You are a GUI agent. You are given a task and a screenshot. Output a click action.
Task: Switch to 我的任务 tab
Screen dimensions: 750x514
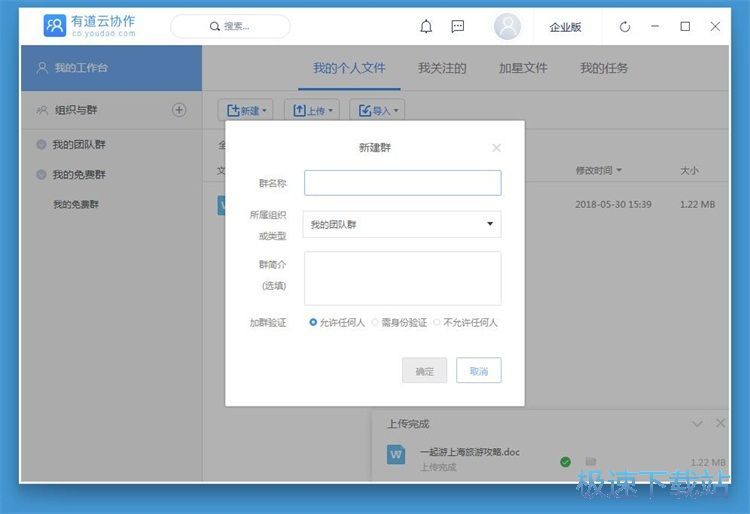tap(604, 68)
